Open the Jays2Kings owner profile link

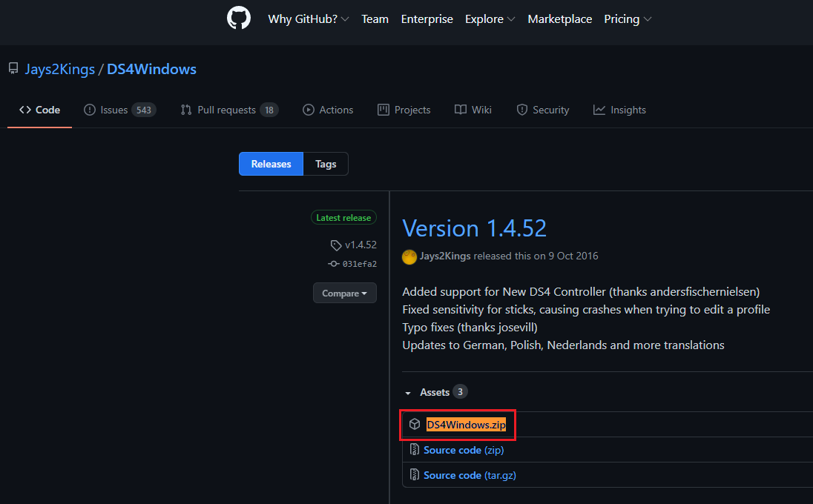point(59,69)
